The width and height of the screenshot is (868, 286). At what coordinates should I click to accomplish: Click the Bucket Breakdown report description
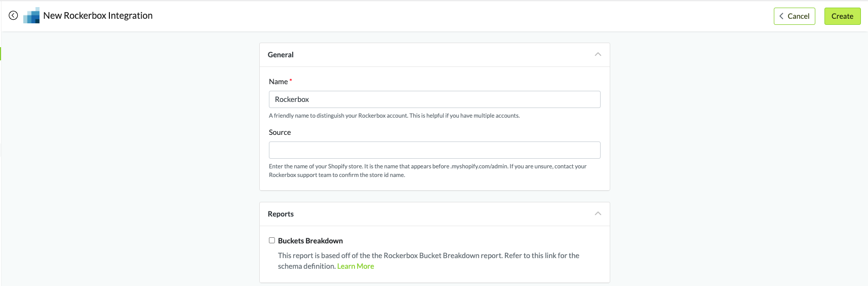428,256
